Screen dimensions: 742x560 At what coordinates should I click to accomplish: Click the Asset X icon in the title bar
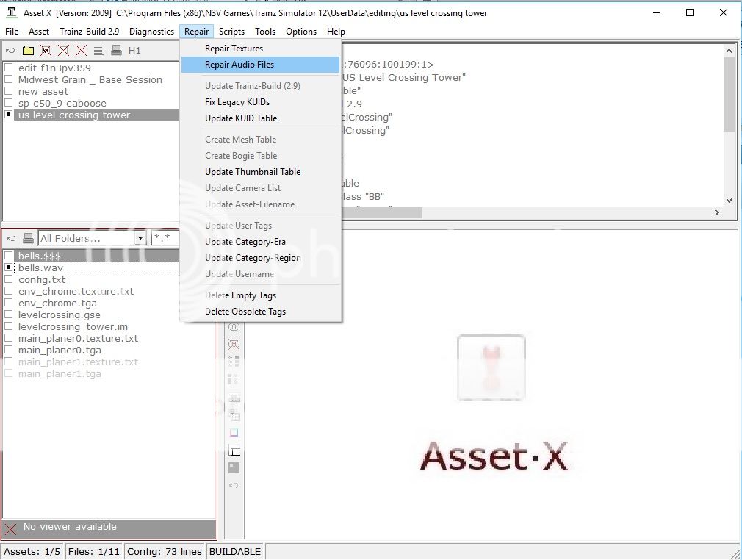coord(12,12)
